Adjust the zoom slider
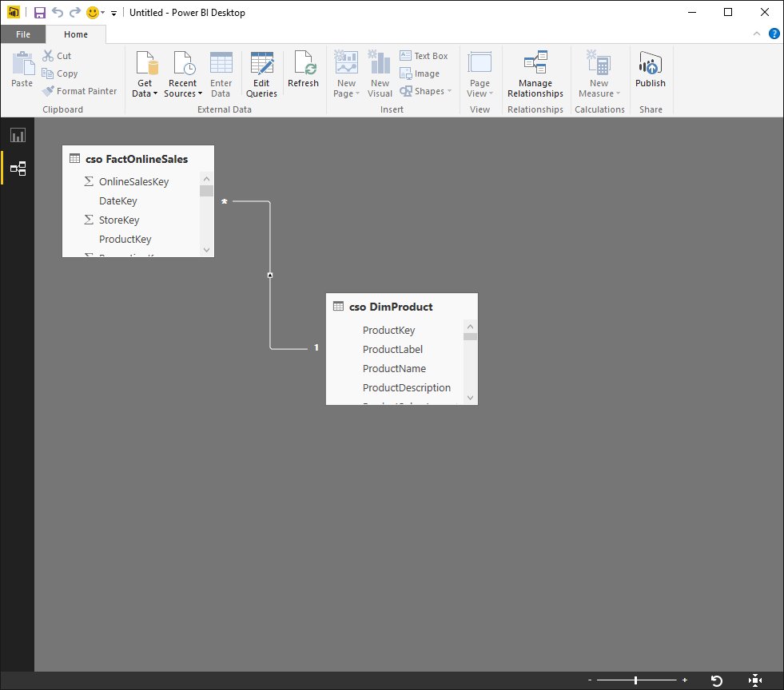 [x=635, y=680]
